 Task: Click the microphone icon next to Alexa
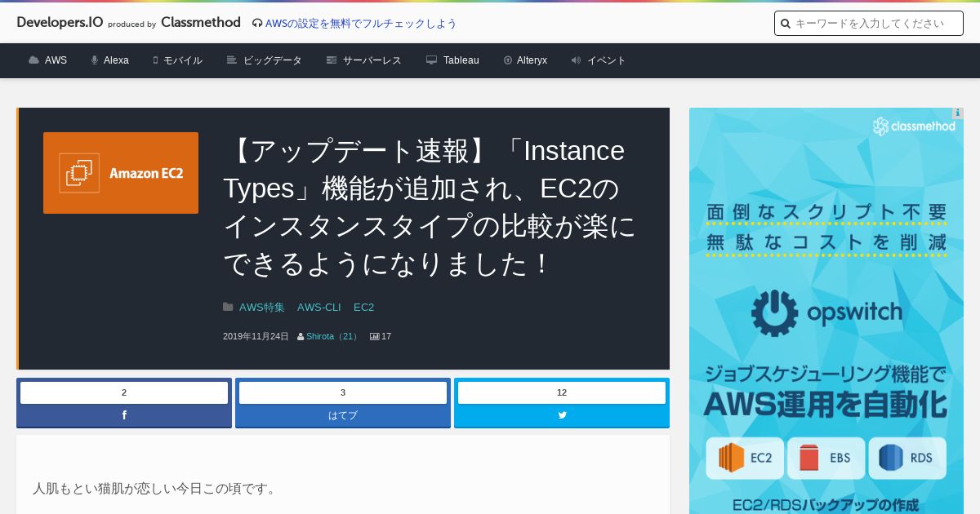(x=95, y=60)
